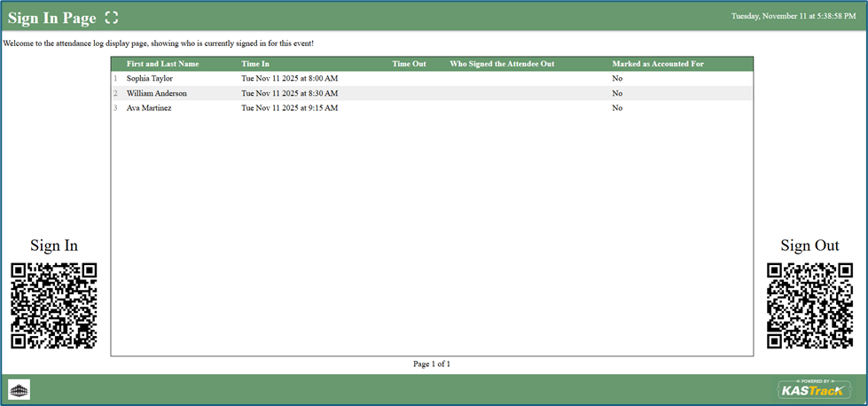Click Who Signed the Attendee Out header
Viewport: 868px width, 406px height.
pos(502,64)
